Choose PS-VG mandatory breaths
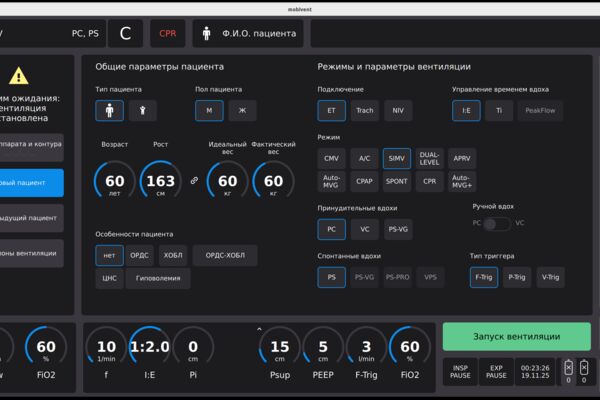This screenshot has height=400, width=600. (398, 229)
